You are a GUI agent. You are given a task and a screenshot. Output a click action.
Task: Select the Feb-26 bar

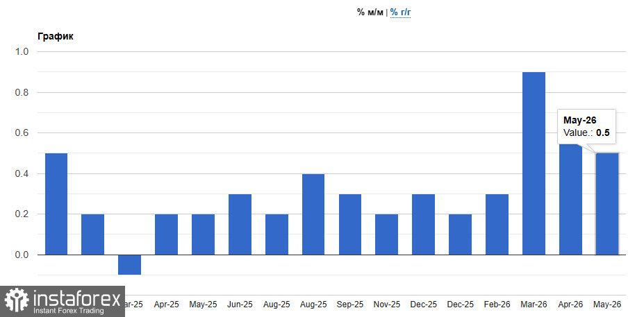tap(497, 224)
